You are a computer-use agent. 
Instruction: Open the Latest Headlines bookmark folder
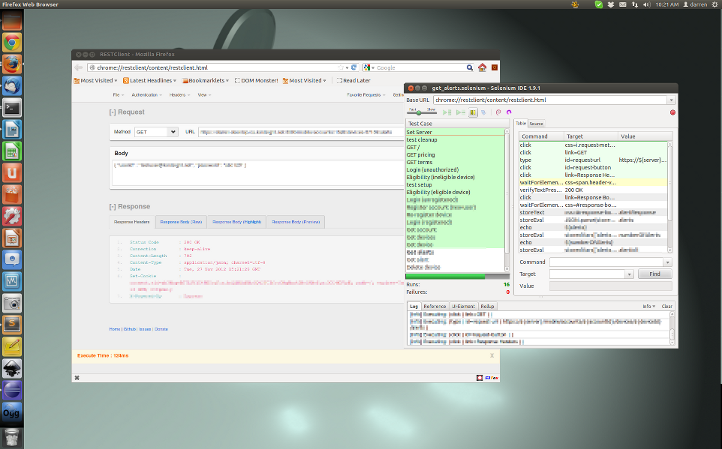[x=150, y=81]
